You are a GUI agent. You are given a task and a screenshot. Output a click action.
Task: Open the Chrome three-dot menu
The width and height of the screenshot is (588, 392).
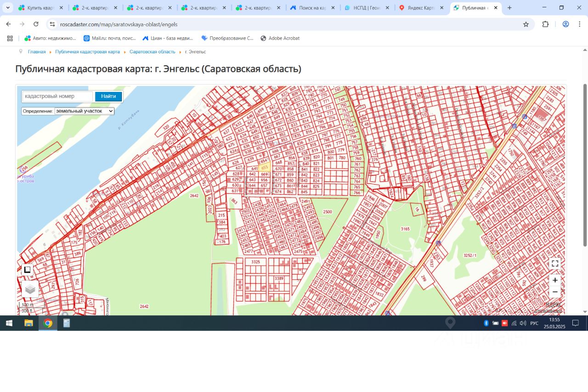[579, 24]
